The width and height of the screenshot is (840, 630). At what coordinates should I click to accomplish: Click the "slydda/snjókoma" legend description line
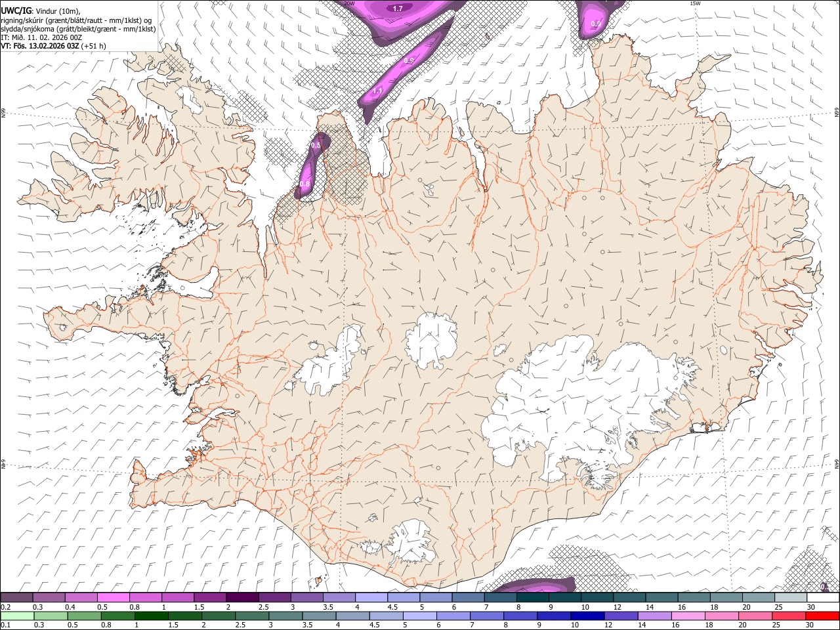coord(78,29)
